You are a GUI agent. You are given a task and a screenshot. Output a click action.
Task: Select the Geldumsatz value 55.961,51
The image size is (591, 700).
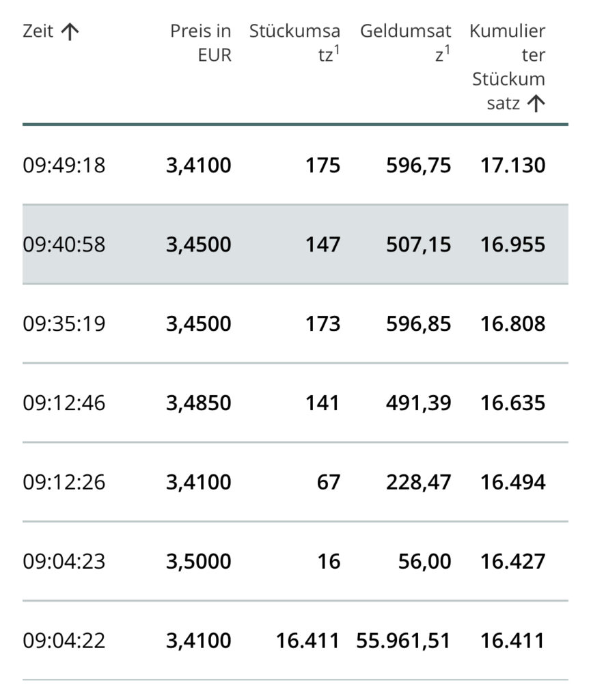pos(404,641)
